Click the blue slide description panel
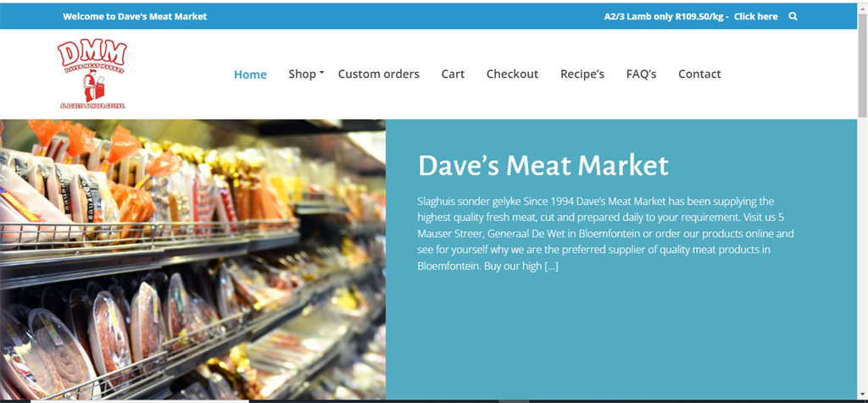Screen dimensions: 868x403 pyautogui.click(x=621, y=259)
